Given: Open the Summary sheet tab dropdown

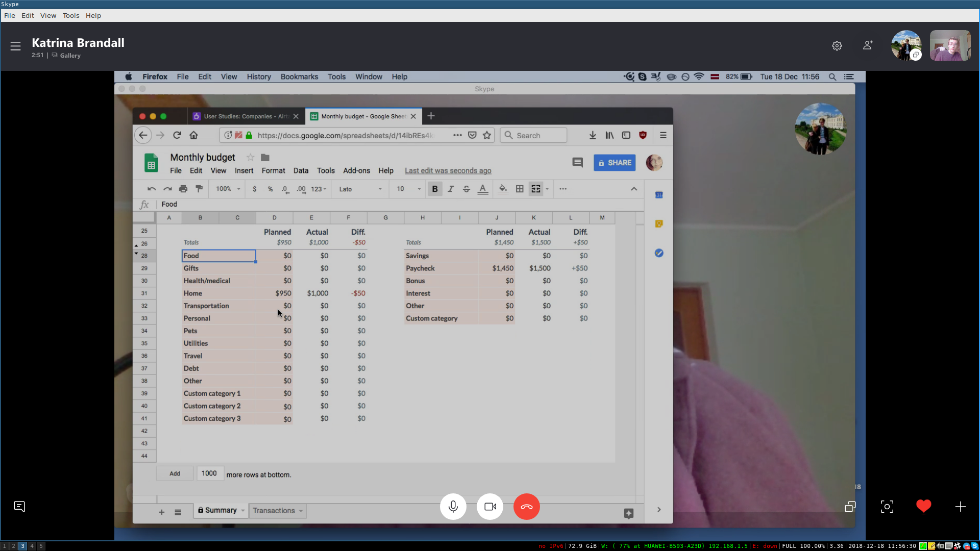Looking at the screenshot, I should tap(243, 510).
